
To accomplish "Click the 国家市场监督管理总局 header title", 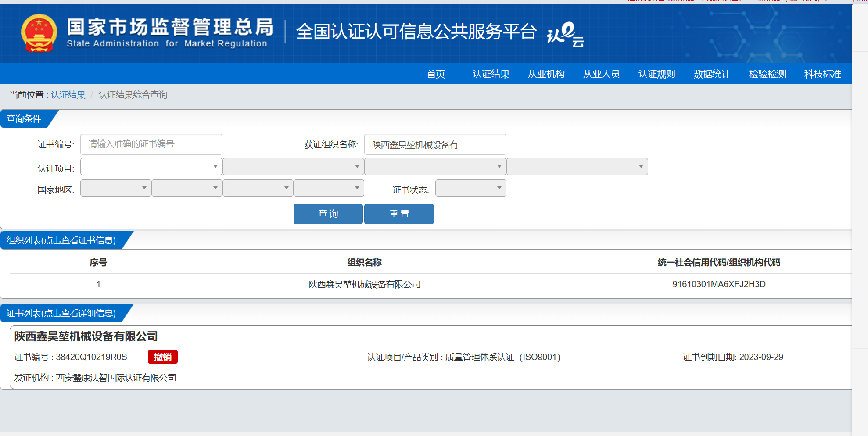I will coord(170,27).
